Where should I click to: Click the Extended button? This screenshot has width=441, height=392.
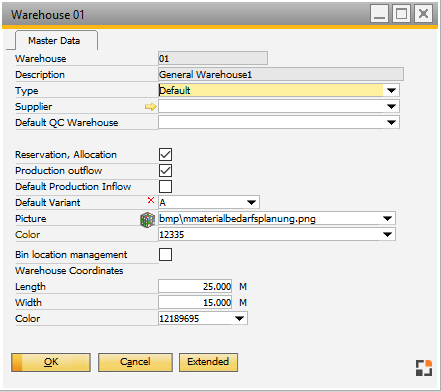tap(208, 362)
